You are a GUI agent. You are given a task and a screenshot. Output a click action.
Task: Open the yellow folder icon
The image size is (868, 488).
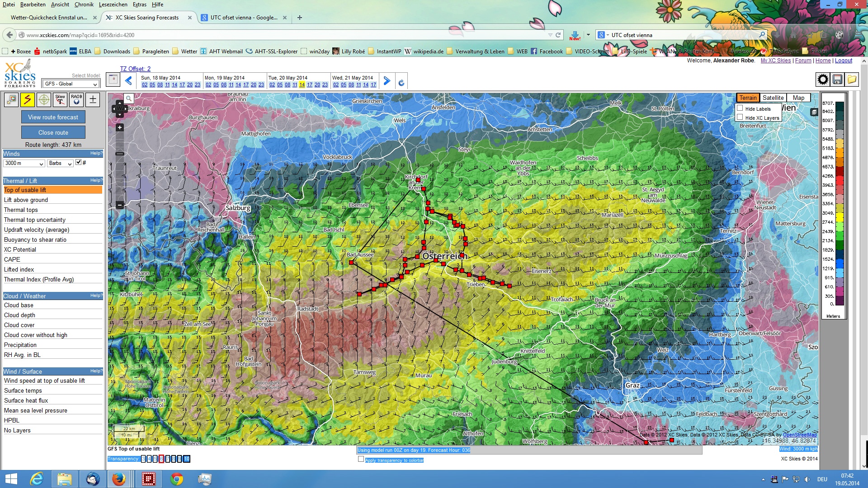(x=852, y=80)
